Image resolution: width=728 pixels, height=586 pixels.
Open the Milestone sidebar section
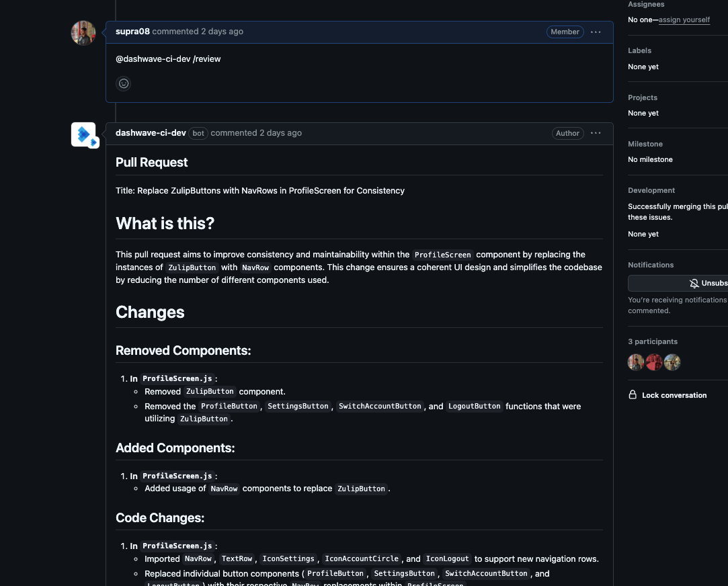tap(645, 144)
